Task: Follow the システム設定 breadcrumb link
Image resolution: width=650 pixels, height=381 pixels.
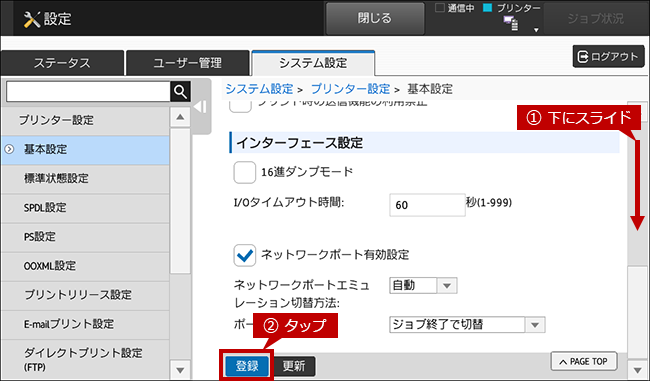Action: 259,89
